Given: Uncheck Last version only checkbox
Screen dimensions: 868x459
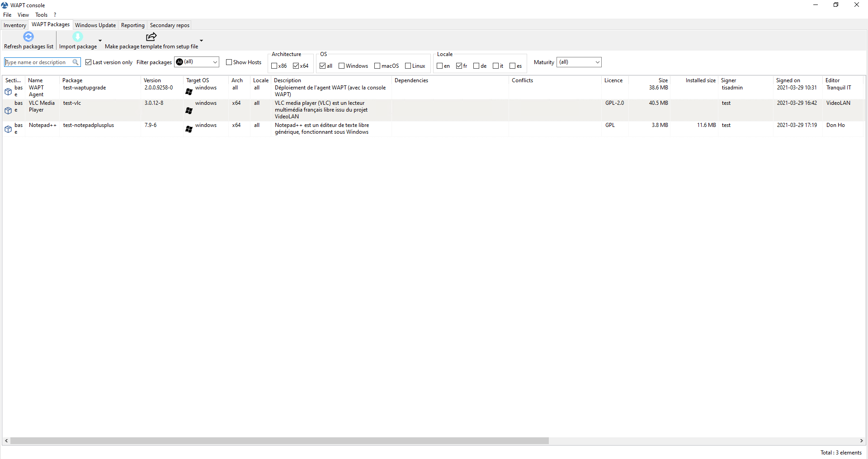Looking at the screenshot, I should pos(89,62).
